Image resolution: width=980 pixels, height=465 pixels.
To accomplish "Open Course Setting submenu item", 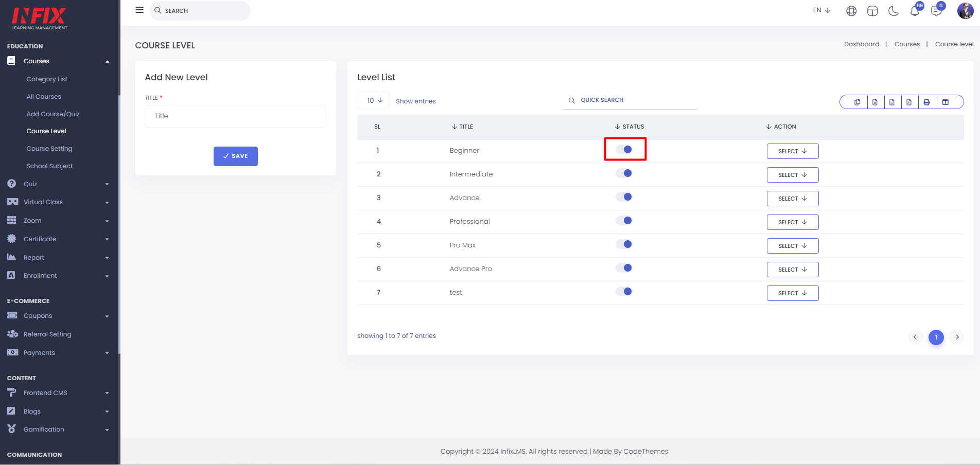I will point(49,148).
